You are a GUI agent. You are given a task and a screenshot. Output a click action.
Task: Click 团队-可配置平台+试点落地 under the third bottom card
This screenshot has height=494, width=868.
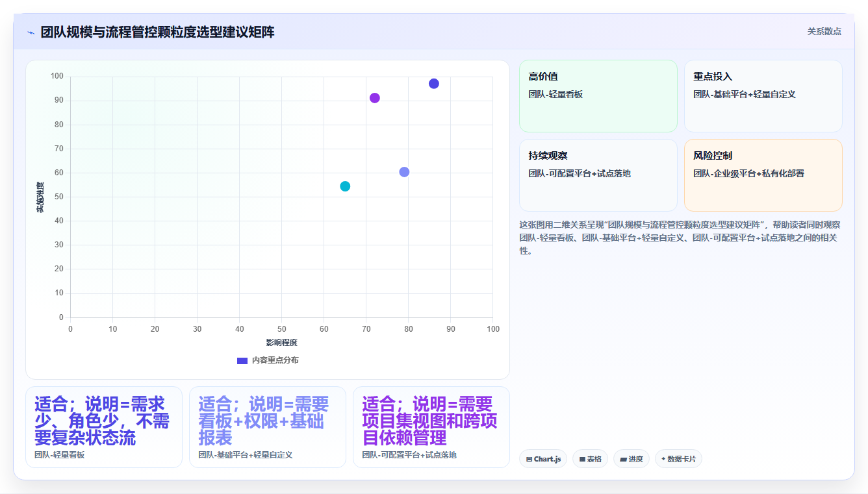[x=409, y=455]
